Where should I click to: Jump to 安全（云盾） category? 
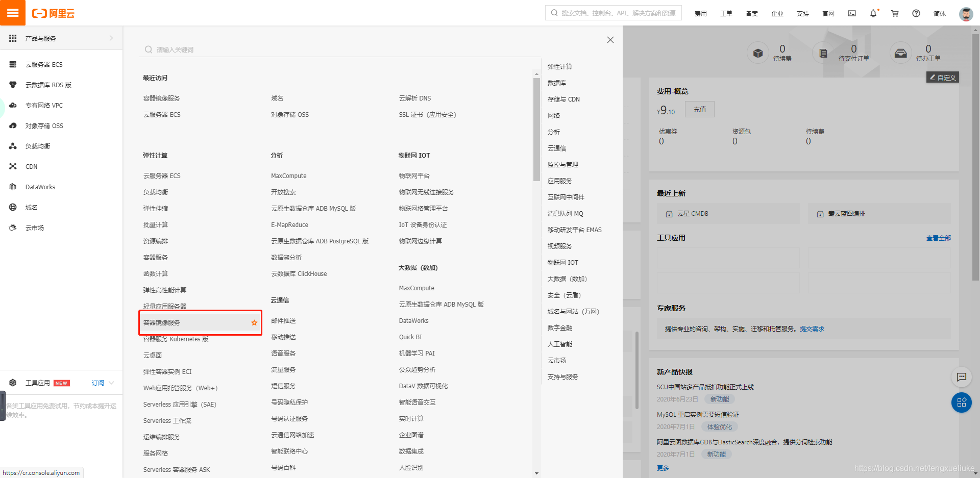pyautogui.click(x=564, y=295)
